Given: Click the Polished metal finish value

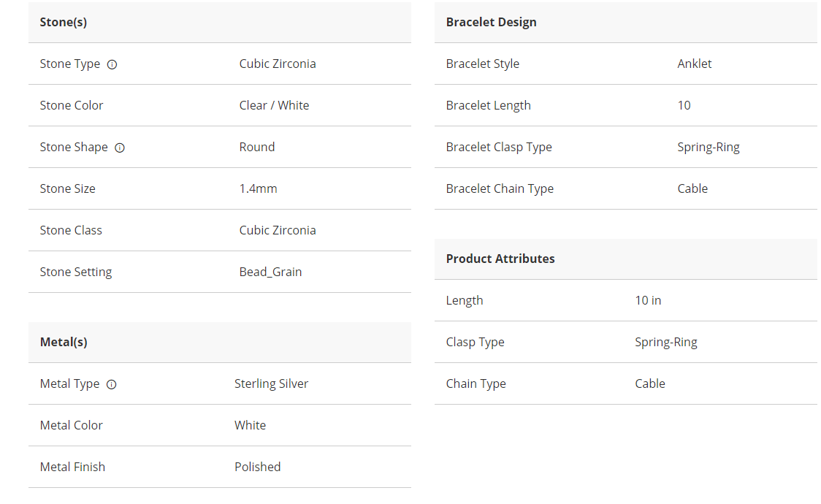Looking at the screenshot, I should pyautogui.click(x=257, y=467).
